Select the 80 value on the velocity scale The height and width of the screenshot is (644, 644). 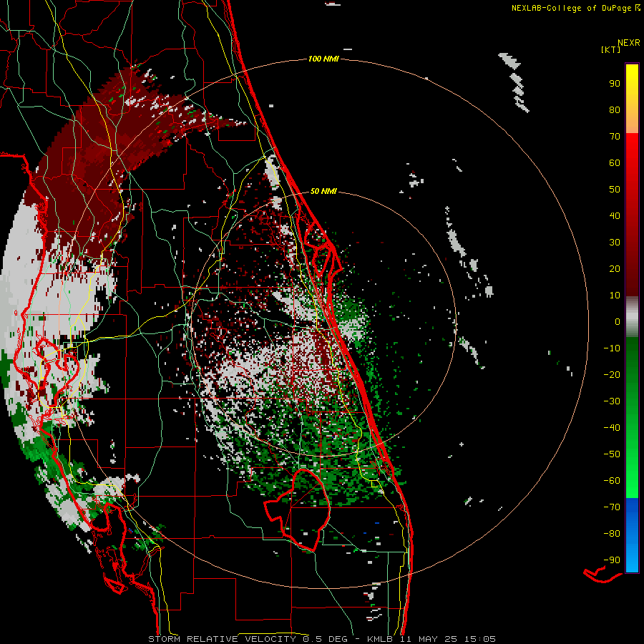[x=615, y=109]
